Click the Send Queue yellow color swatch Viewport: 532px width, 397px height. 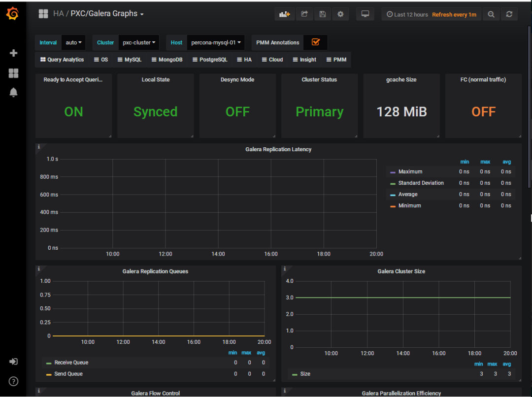[48, 374]
